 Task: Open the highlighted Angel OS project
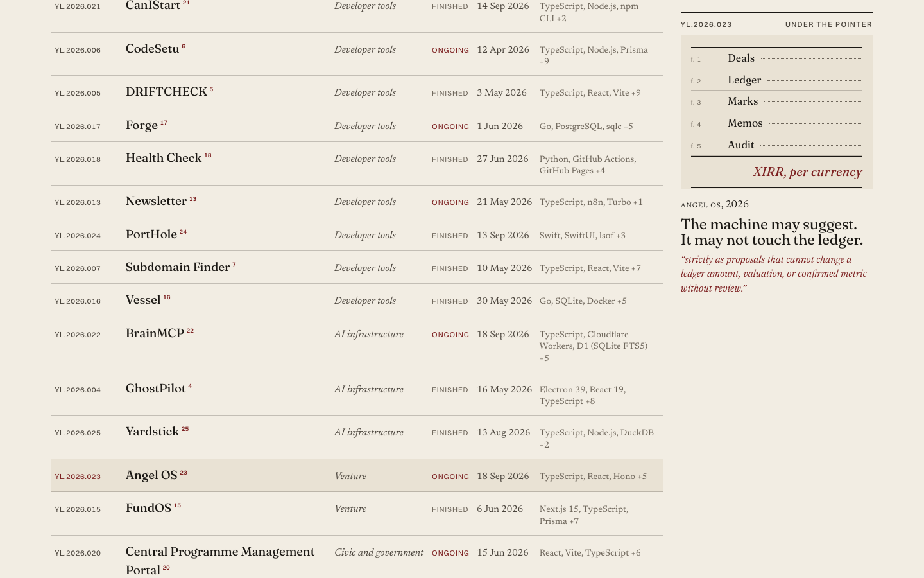151,475
